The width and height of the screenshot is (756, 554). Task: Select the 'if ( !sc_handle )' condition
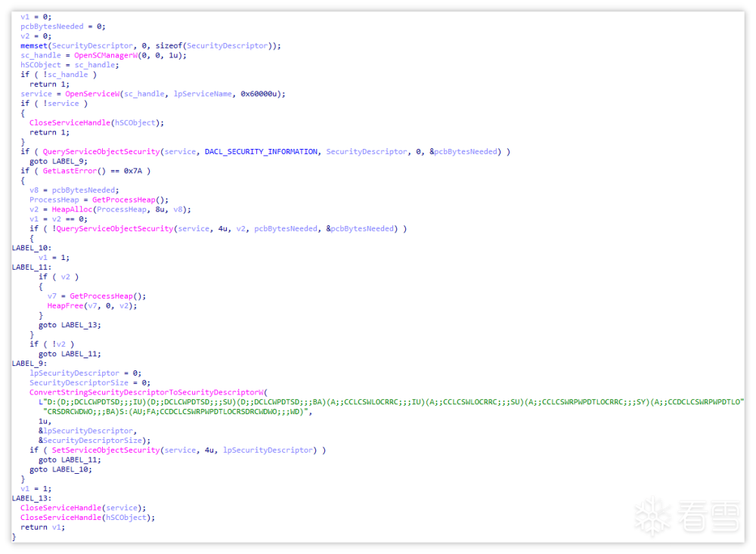[x=58, y=75]
